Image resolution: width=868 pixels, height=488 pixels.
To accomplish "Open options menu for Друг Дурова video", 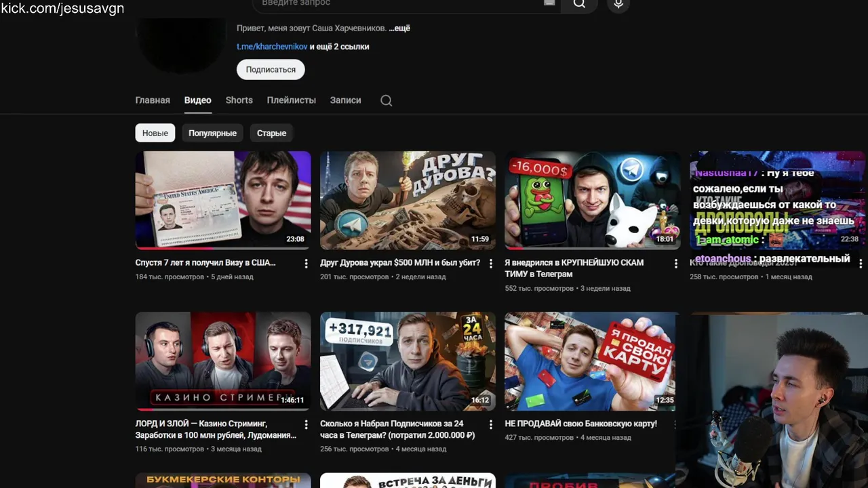I will (x=491, y=264).
